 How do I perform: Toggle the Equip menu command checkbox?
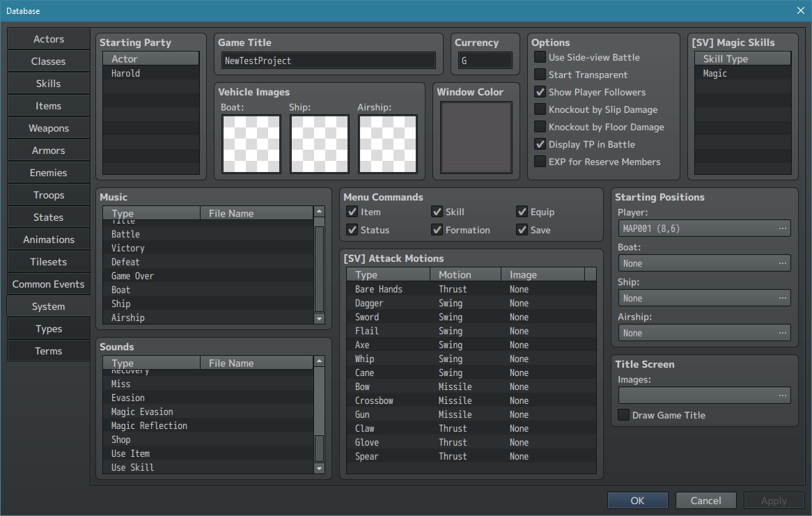[x=522, y=212]
